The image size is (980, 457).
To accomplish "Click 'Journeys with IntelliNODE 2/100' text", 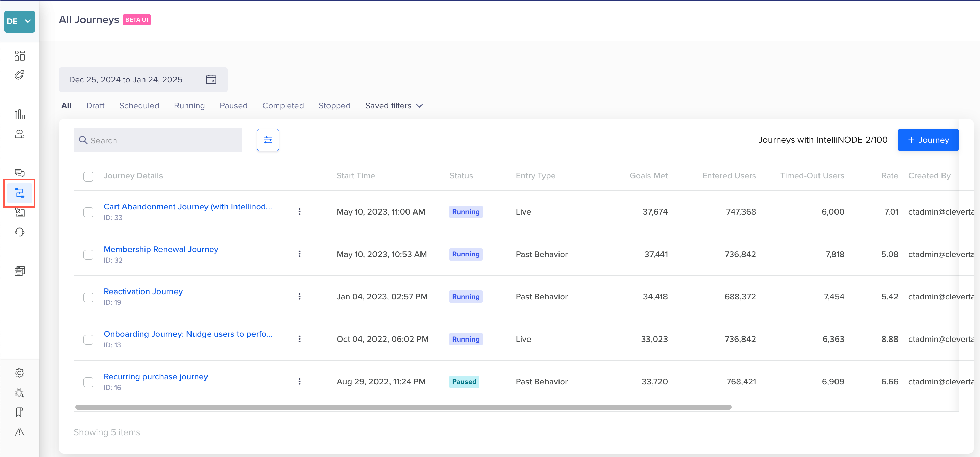I will coord(823,140).
